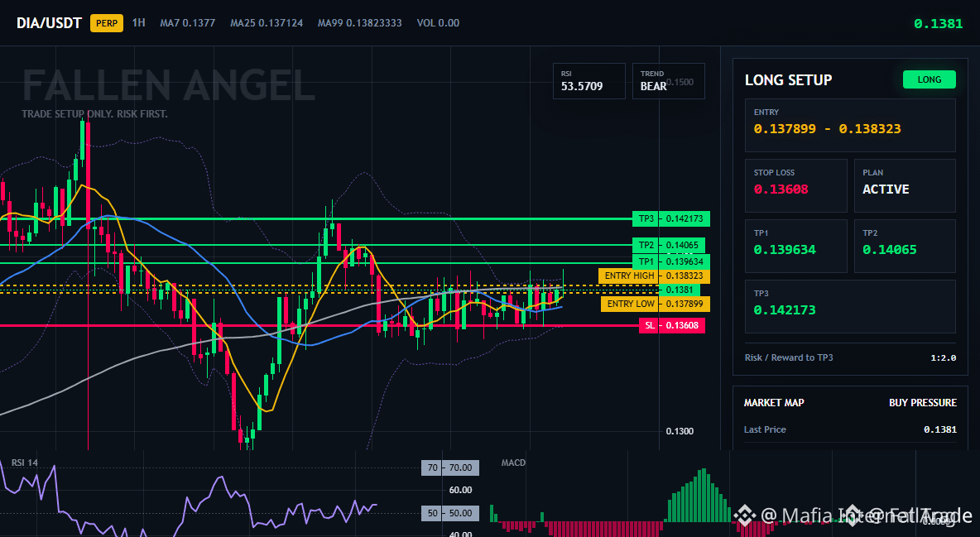Image resolution: width=980 pixels, height=537 pixels.
Task: Click the DIA/USDT pair title
Action: [49, 23]
